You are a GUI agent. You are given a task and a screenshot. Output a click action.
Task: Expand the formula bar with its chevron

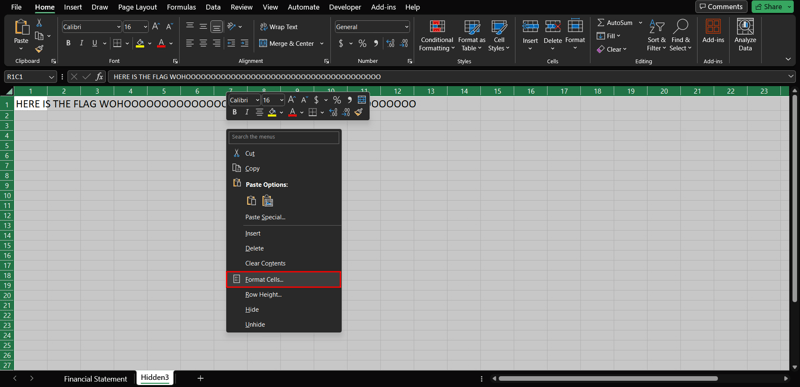[791, 77]
